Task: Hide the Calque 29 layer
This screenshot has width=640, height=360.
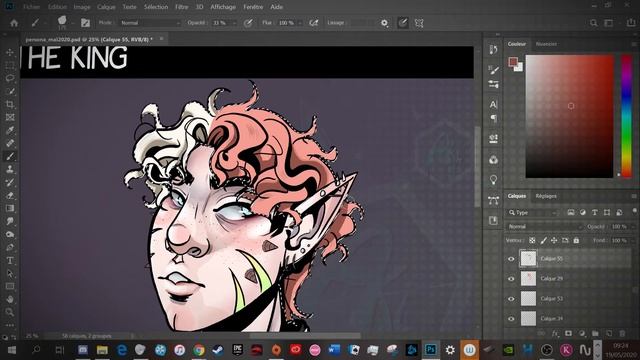Action: click(x=511, y=279)
